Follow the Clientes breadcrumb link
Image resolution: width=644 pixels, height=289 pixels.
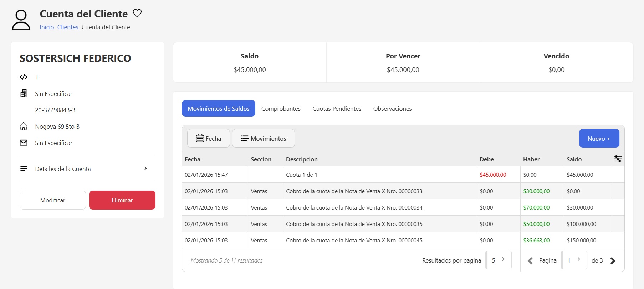(68, 27)
